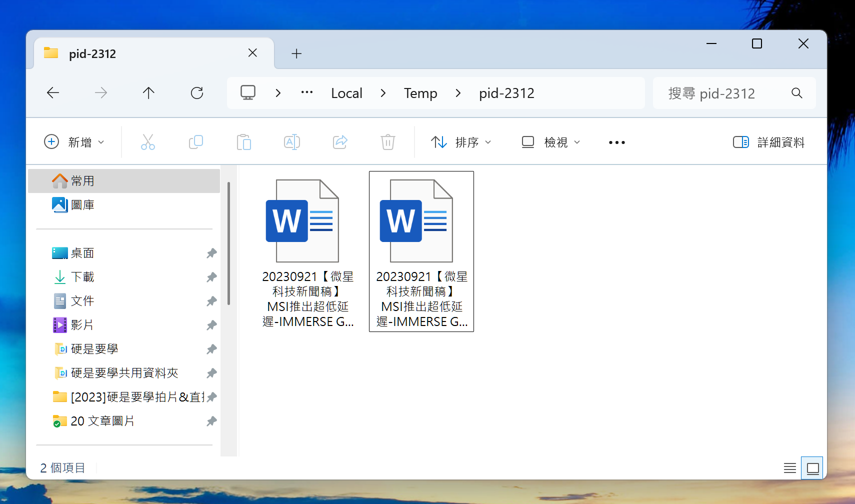
Task: Click the Copy icon in toolbar
Action: 195,142
